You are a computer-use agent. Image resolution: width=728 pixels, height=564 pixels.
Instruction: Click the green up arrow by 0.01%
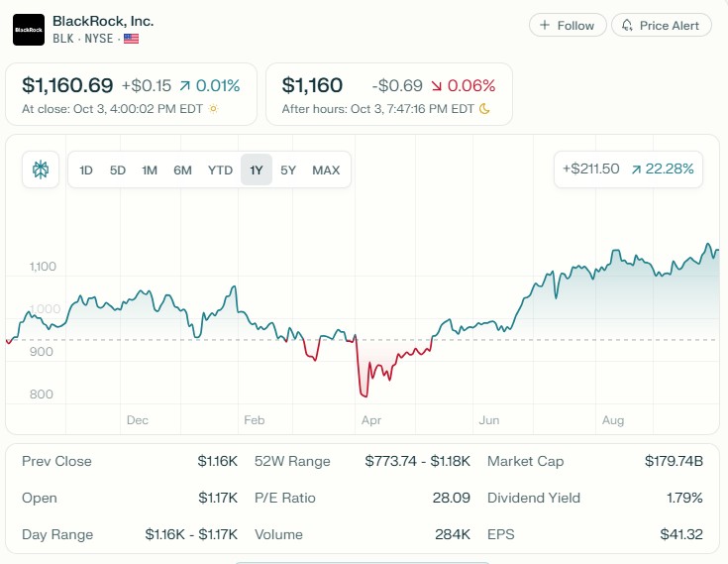point(184,86)
